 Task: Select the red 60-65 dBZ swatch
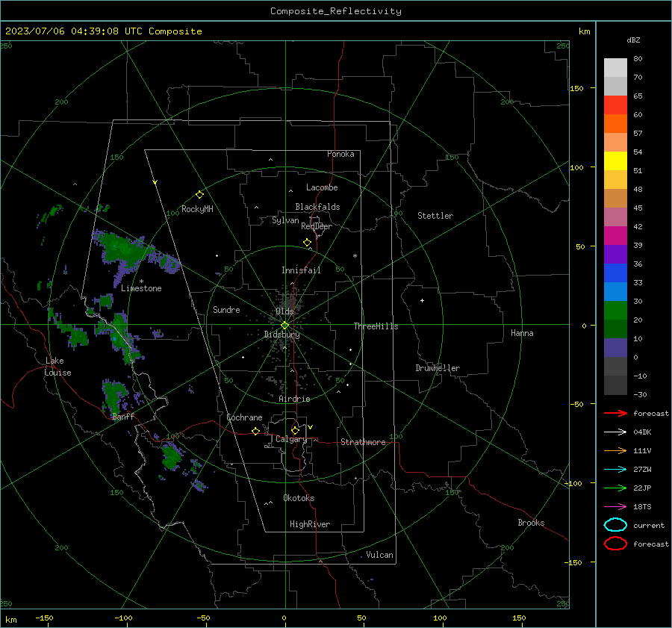[615, 105]
